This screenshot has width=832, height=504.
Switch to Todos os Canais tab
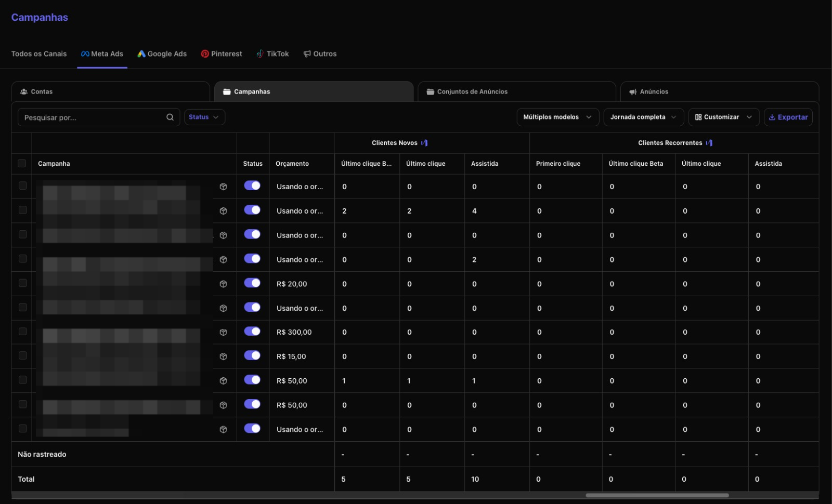coord(39,54)
